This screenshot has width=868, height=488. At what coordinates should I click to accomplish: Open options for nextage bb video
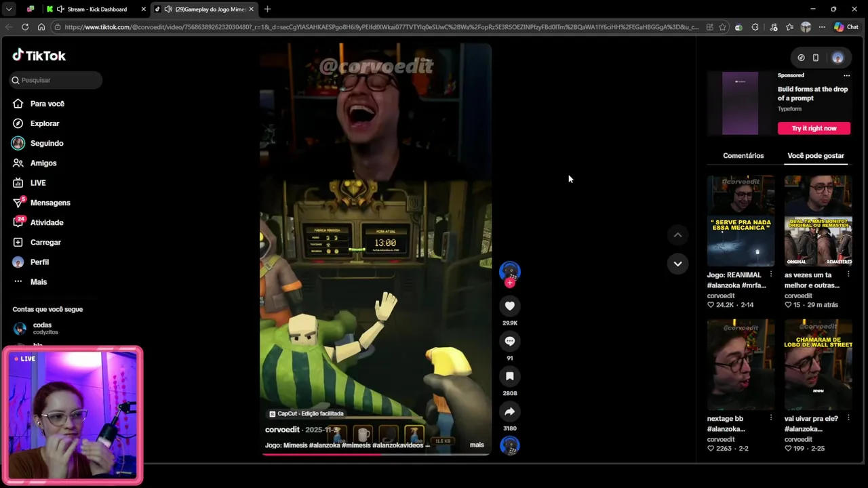pyautogui.click(x=771, y=418)
